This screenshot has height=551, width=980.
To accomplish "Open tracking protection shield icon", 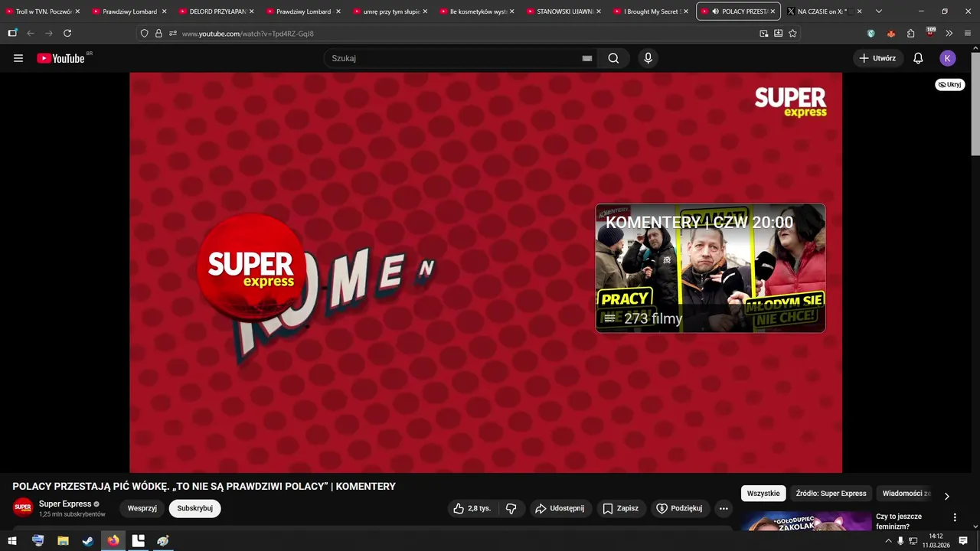I will pos(144,33).
